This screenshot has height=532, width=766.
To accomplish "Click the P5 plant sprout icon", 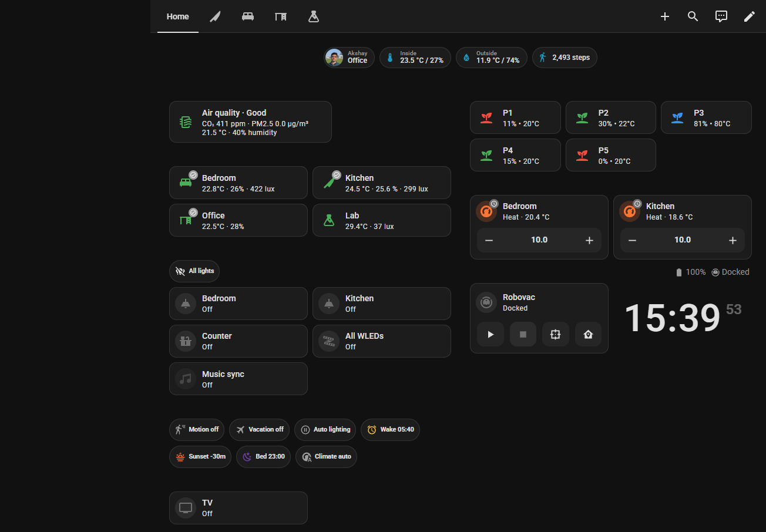I will 582,155.
